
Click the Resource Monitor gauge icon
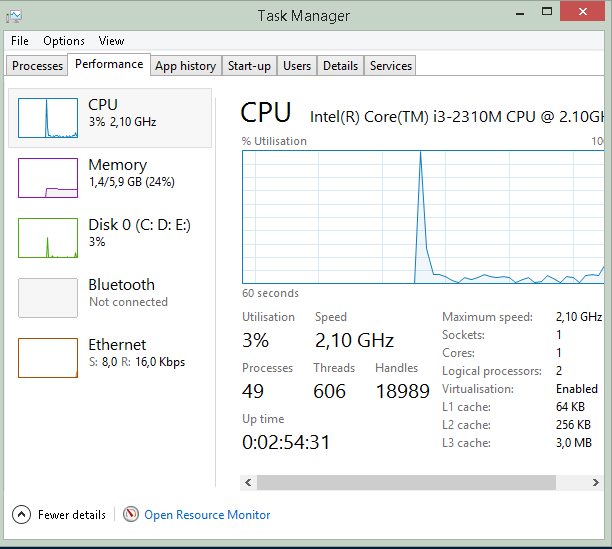click(x=131, y=514)
